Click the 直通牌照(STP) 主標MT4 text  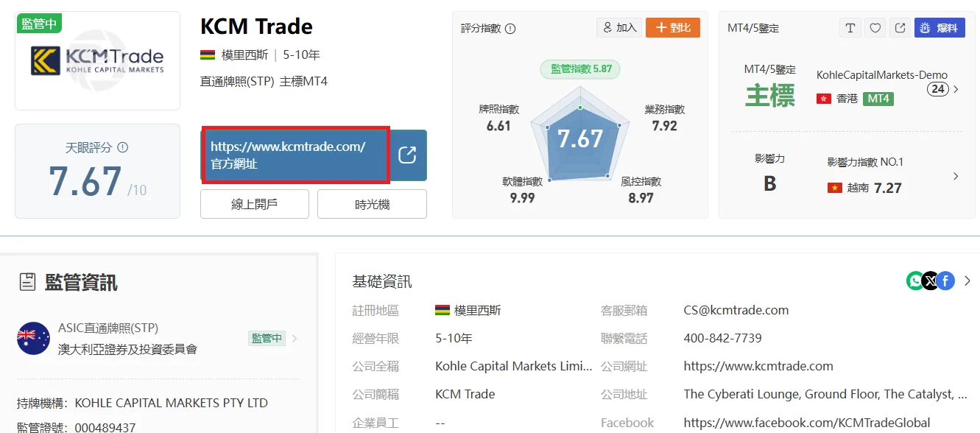264,81
